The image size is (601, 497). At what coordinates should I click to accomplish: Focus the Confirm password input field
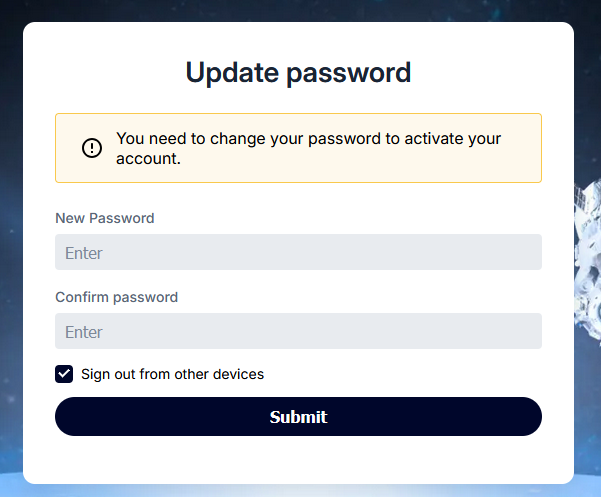click(298, 331)
